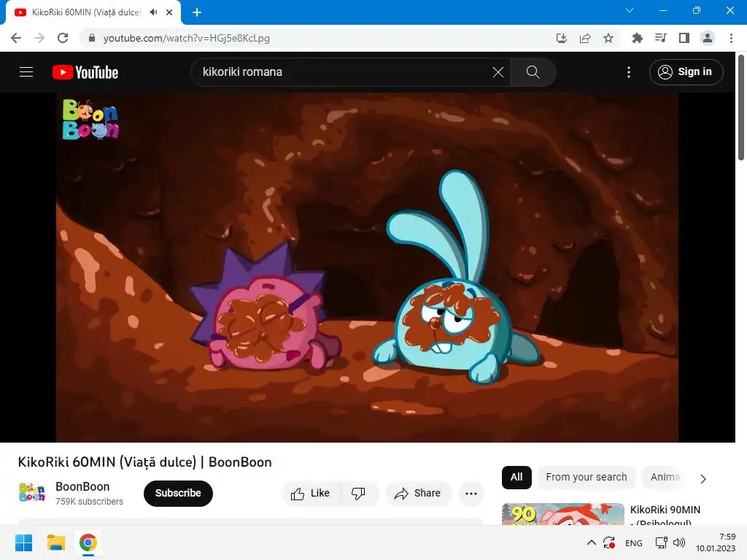Subscribe to the BoonBoon channel
Image resolution: width=747 pixels, height=560 pixels.
(x=178, y=494)
